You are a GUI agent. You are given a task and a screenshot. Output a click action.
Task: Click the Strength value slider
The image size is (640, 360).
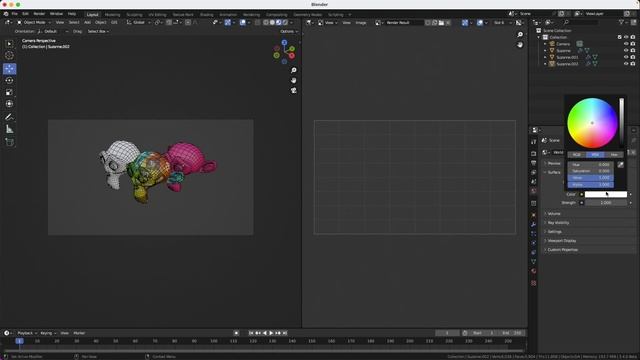click(606, 202)
